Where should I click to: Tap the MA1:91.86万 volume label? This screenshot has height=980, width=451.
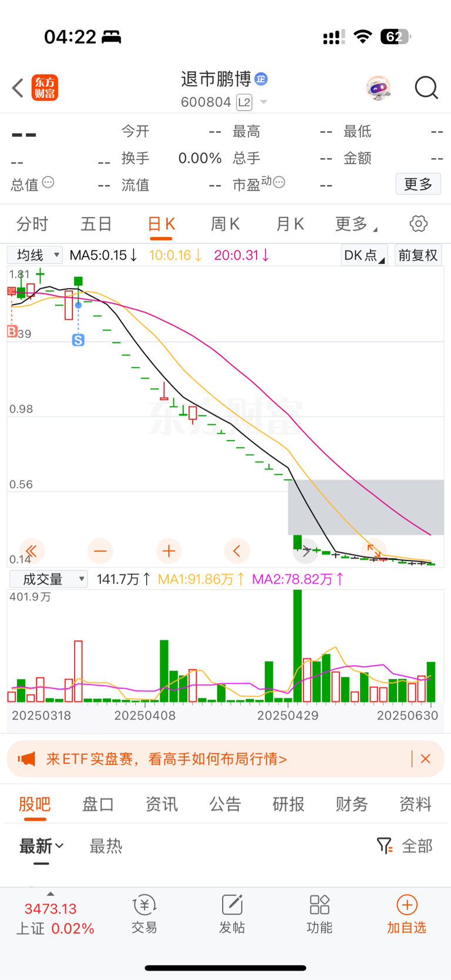click(x=201, y=579)
